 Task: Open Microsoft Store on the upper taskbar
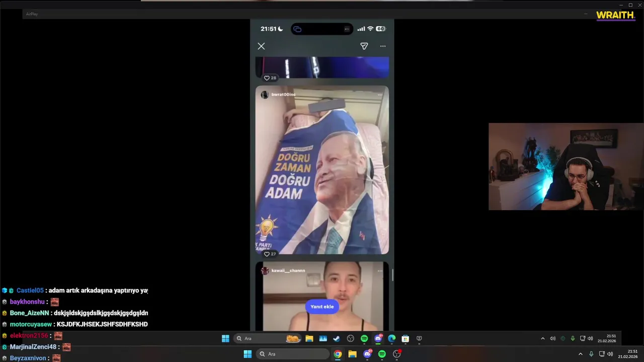coord(406,338)
